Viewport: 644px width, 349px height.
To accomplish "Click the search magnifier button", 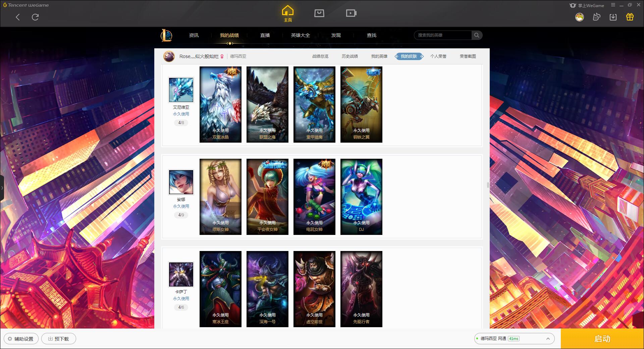I will (477, 35).
